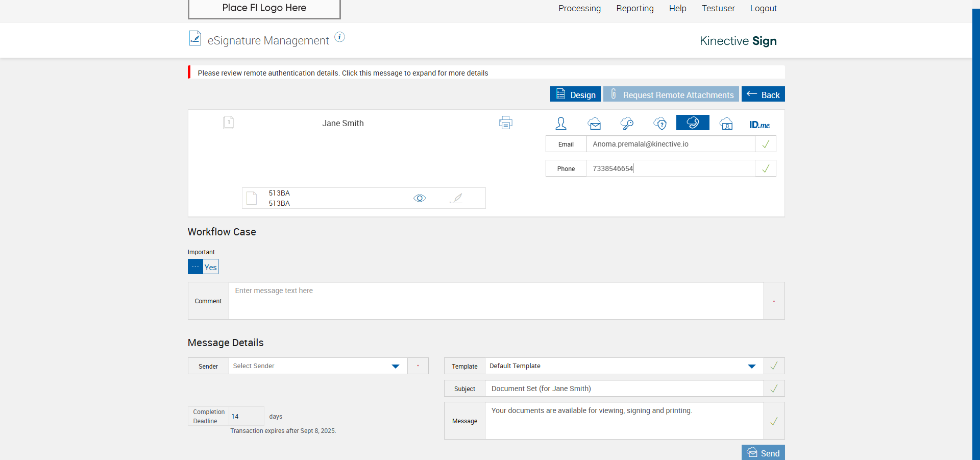Click into the Comment message text field

click(496, 301)
